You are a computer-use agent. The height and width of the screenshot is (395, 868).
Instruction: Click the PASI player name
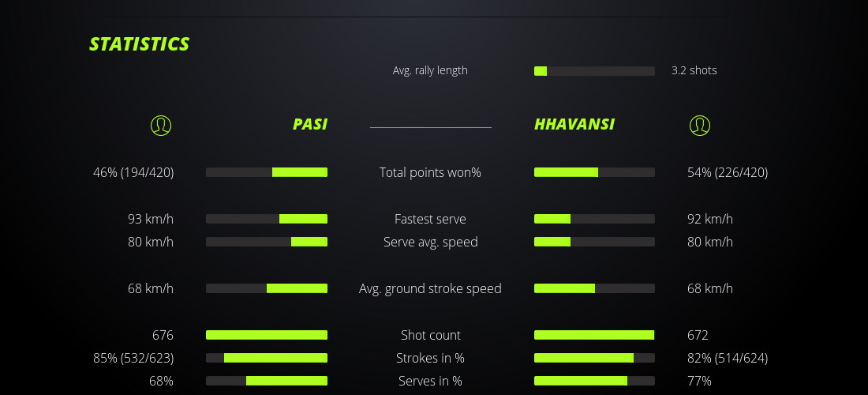pyautogui.click(x=310, y=124)
